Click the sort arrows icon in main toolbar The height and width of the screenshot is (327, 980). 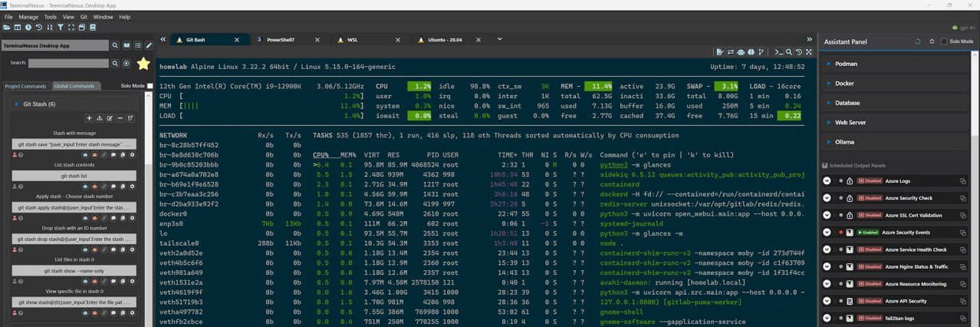[50, 27]
